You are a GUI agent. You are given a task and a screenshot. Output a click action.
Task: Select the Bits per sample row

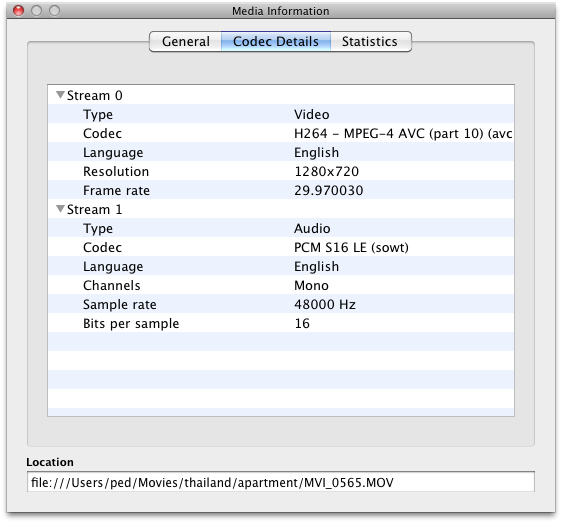click(x=281, y=323)
